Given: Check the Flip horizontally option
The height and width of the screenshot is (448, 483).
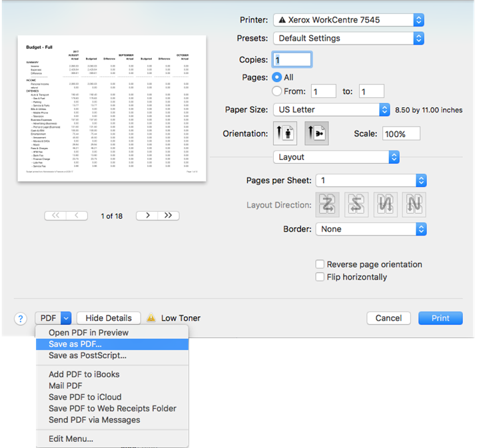Looking at the screenshot, I should pos(320,277).
